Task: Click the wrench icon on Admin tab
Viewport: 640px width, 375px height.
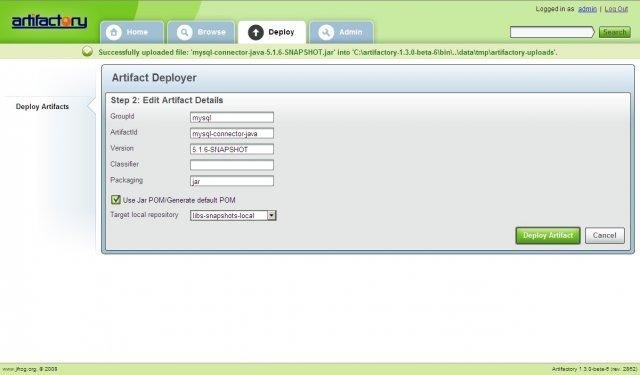Action: (326, 32)
